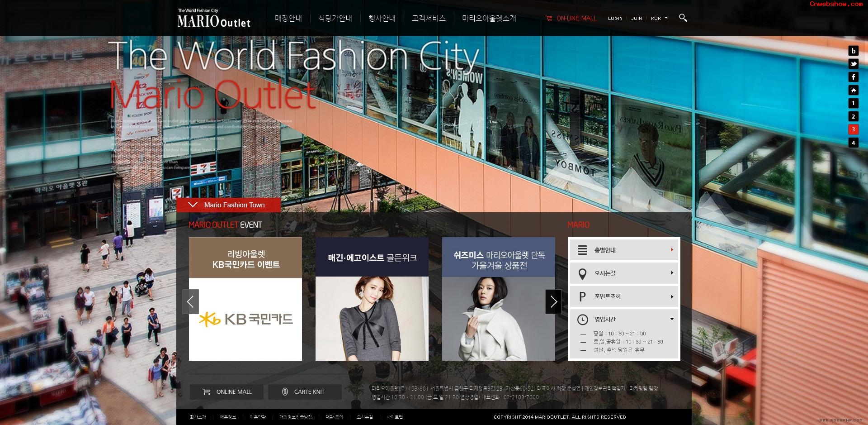Viewport: 868px width, 425px height.
Task: Click next arrow of event carousel
Action: (553, 301)
